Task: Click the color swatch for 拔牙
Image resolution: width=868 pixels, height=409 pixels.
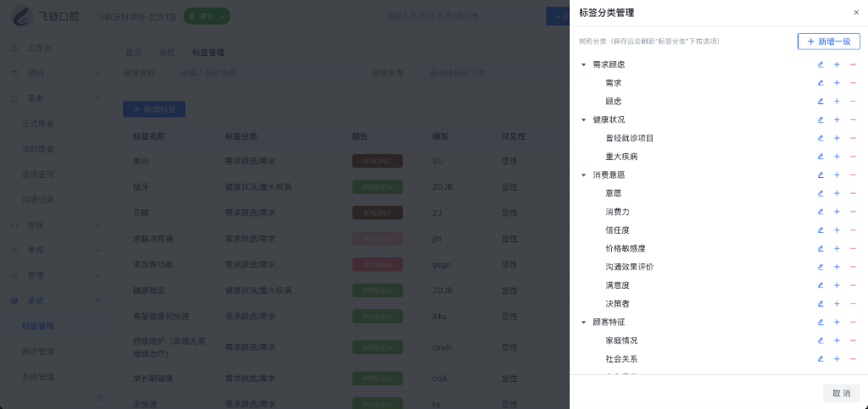Action: (377, 187)
